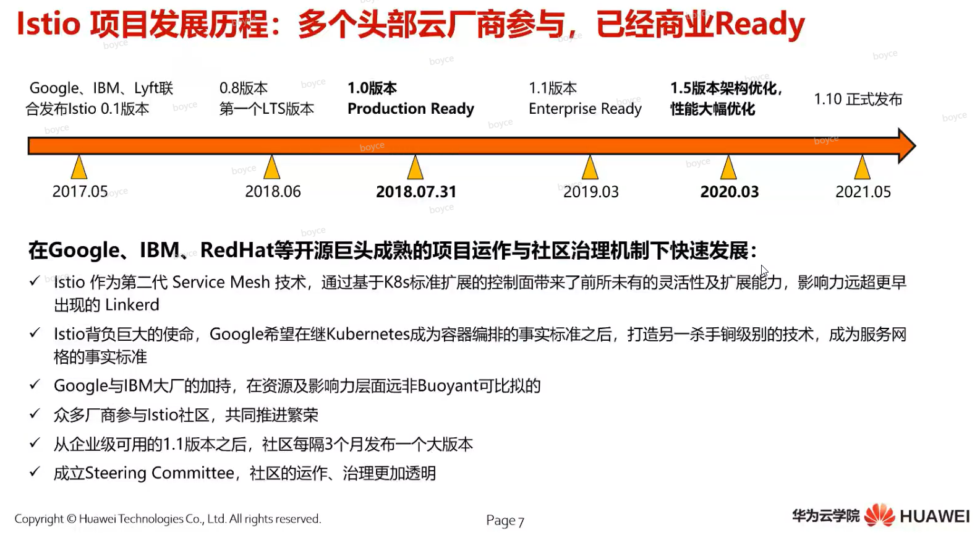Click the bullet text about Kubernetes 事实标准
This screenshot has width=980, height=535.
pos(480,345)
